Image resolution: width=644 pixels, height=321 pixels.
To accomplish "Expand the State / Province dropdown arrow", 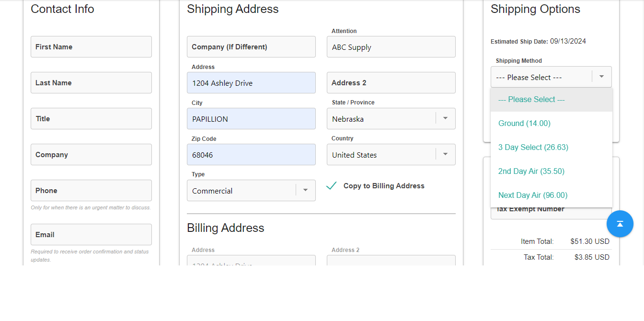I will click(445, 118).
